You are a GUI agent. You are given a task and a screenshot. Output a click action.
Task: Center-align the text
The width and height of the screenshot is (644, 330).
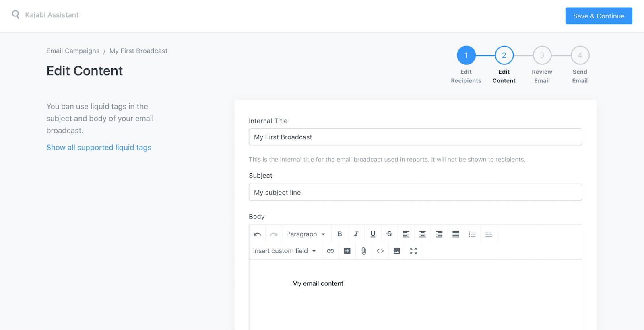(x=422, y=234)
